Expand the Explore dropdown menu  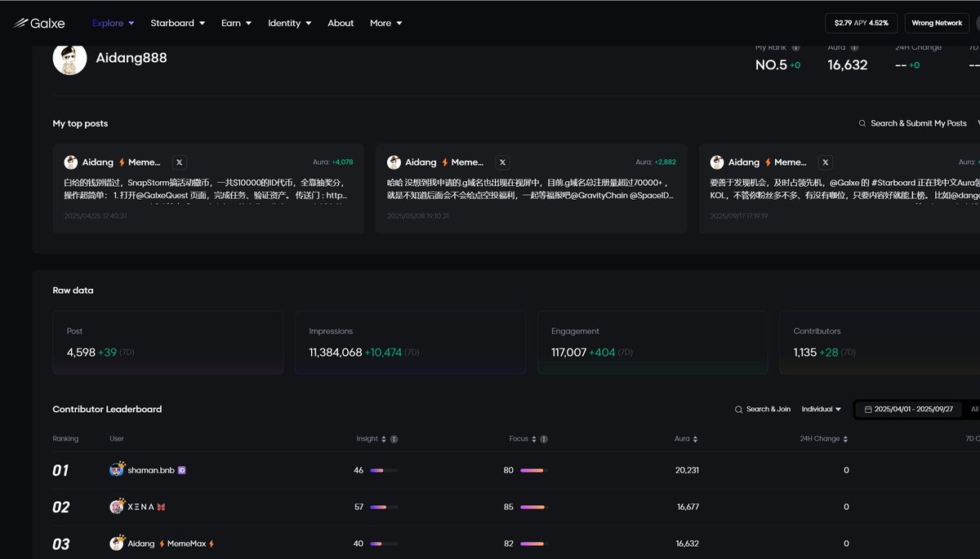tap(113, 23)
